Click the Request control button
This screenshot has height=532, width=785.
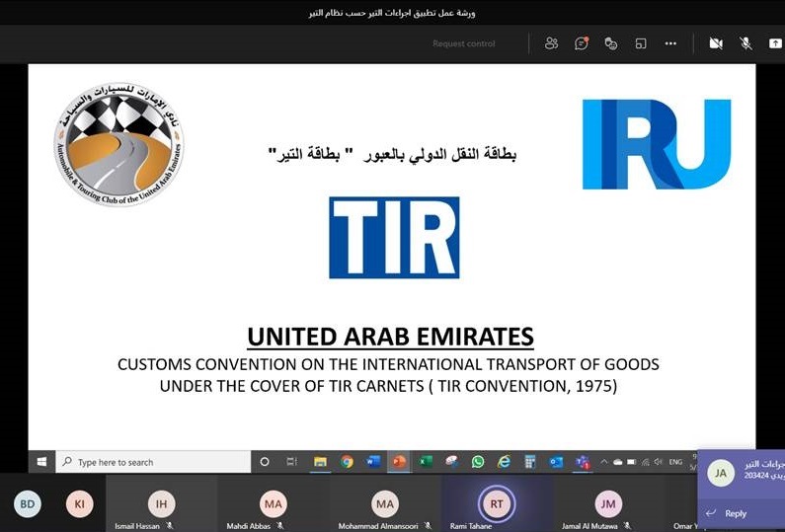(x=463, y=43)
